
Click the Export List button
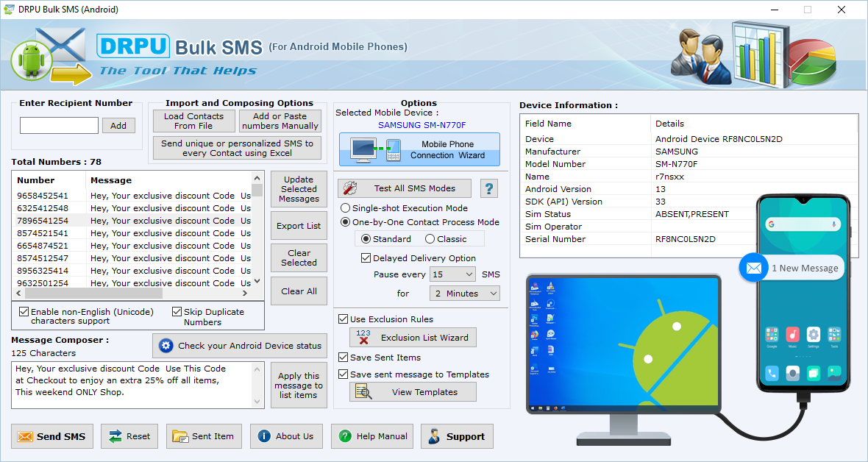[299, 226]
